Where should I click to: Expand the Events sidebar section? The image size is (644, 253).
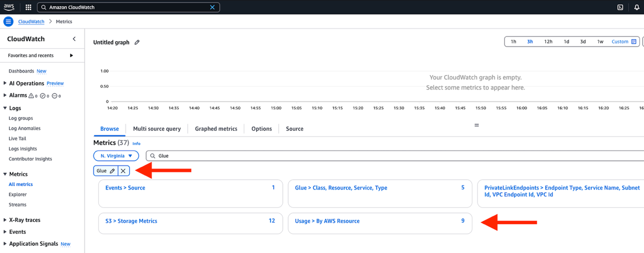tap(5, 232)
